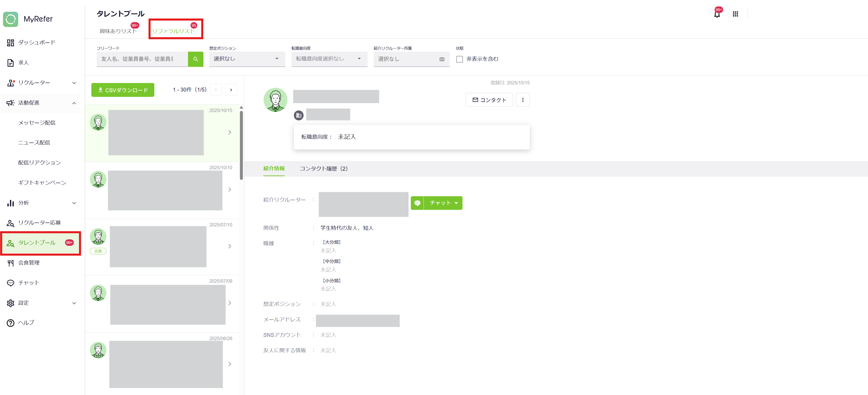Switch to 興味ありリスト tab
The width and height of the screenshot is (868, 395).
coord(118,31)
